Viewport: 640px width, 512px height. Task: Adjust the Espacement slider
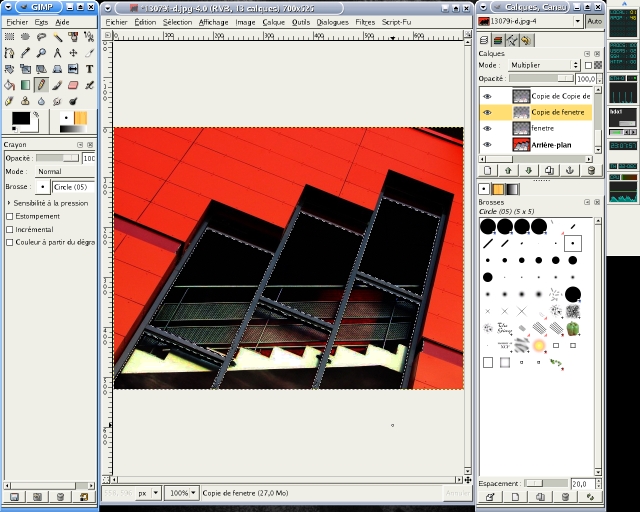tap(546, 483)
